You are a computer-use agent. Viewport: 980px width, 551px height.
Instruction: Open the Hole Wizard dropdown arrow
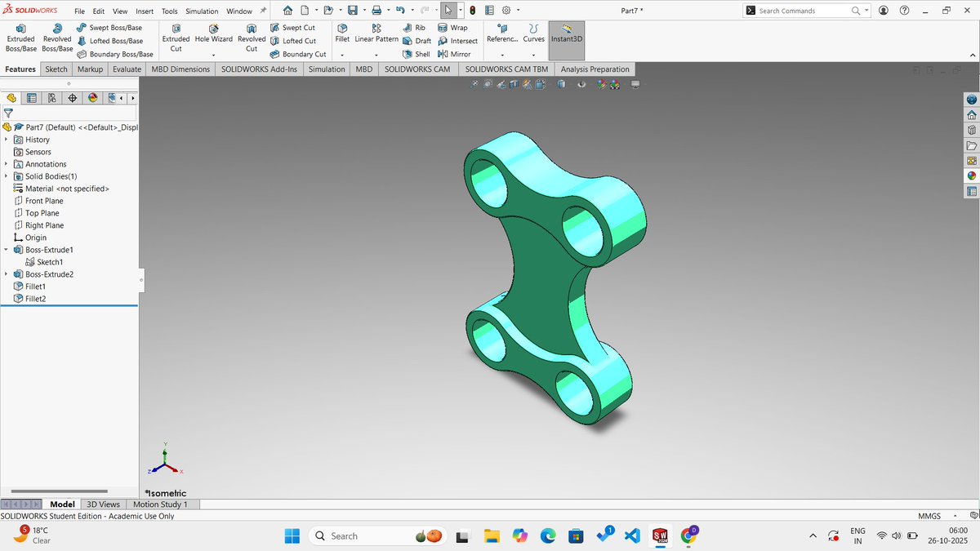tap(214, 55)
